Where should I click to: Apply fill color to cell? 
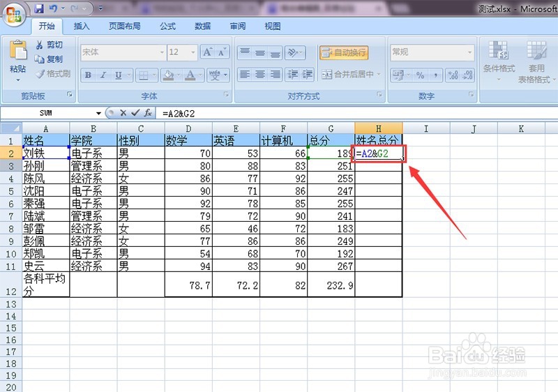tap(168, 75)
